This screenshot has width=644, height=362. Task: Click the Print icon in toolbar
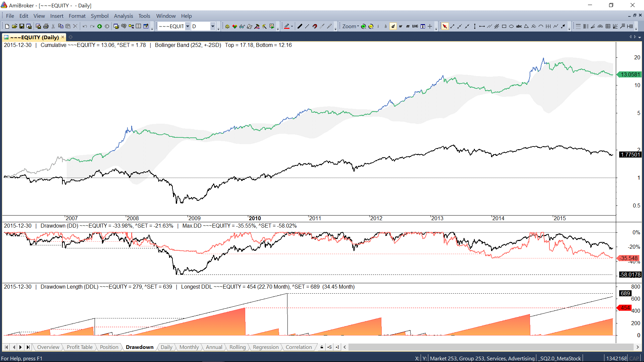tap(46, 26)
